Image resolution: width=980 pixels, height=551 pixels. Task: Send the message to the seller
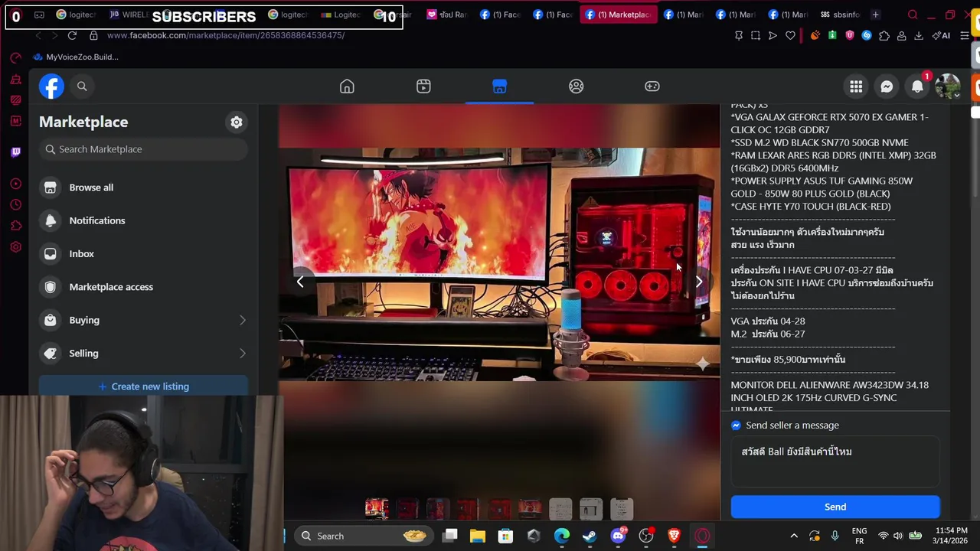(x=835, y=507)
